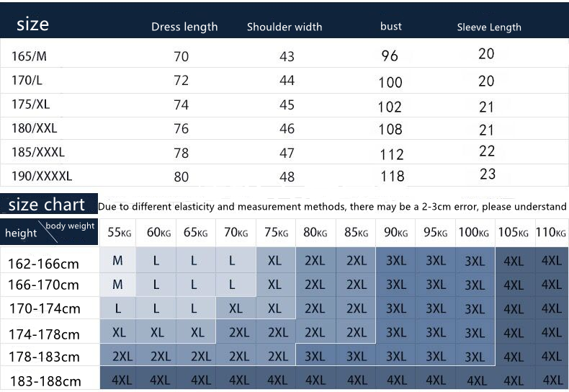Click the 2-3cm measurement error notice text
Screen dimensions: 569x392
point(332,207)
